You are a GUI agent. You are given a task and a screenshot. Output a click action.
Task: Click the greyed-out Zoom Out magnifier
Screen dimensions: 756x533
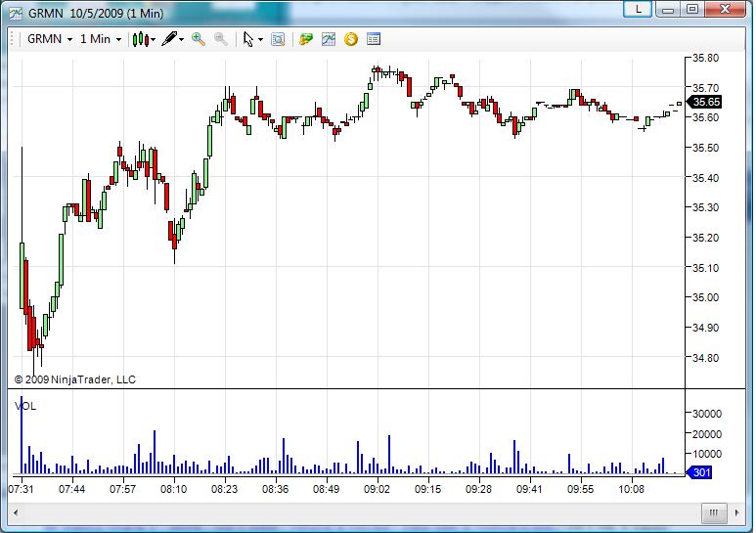[221, 39]
